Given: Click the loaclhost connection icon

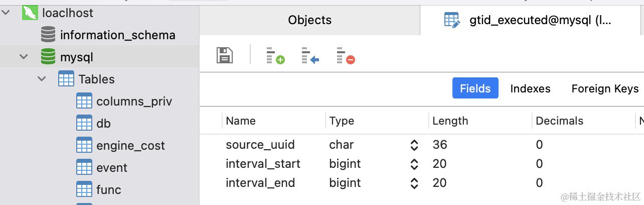Looking at the screenshot, I should (30, 13).
